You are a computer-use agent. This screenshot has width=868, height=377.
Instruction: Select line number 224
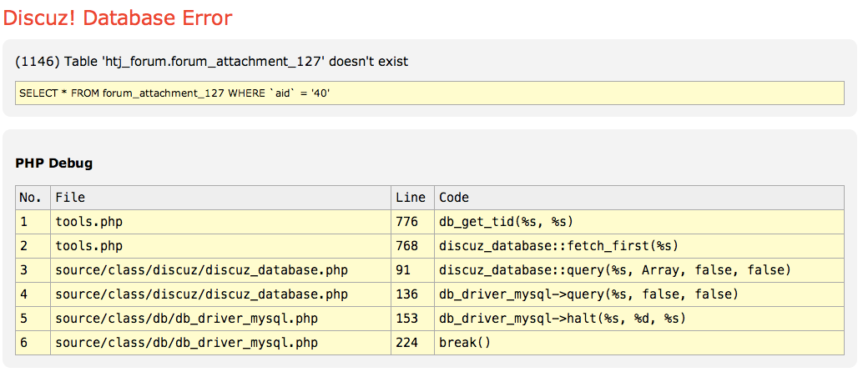tap(407, 343)
